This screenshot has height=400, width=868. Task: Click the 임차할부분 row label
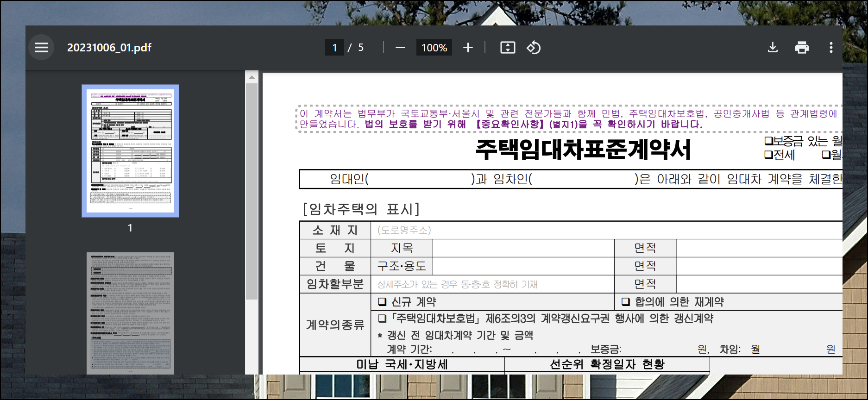[x=335, y=284]
